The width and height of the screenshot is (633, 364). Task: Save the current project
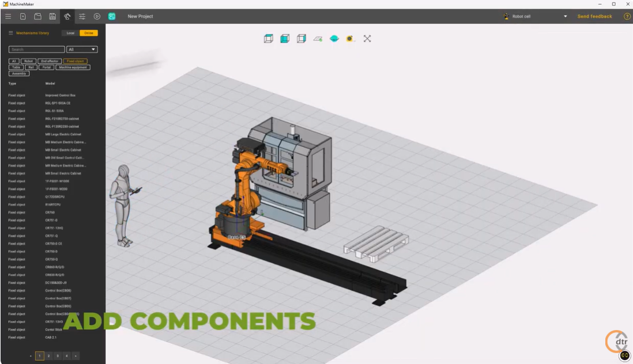52,17
